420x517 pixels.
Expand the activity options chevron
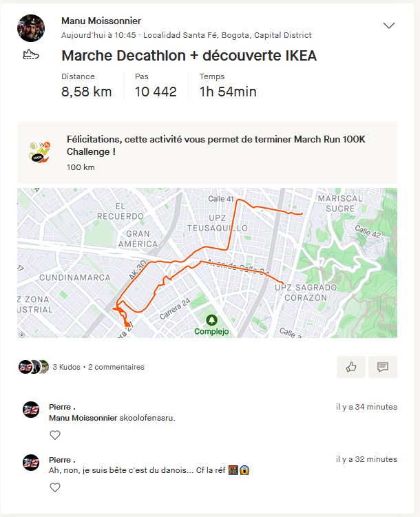[x=389, y=26]
